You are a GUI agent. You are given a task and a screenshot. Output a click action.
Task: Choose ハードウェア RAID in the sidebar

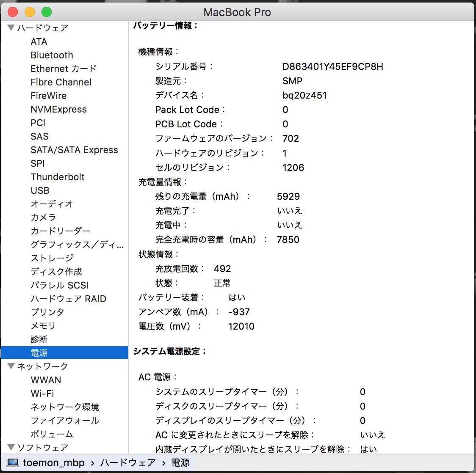point(69,299)
